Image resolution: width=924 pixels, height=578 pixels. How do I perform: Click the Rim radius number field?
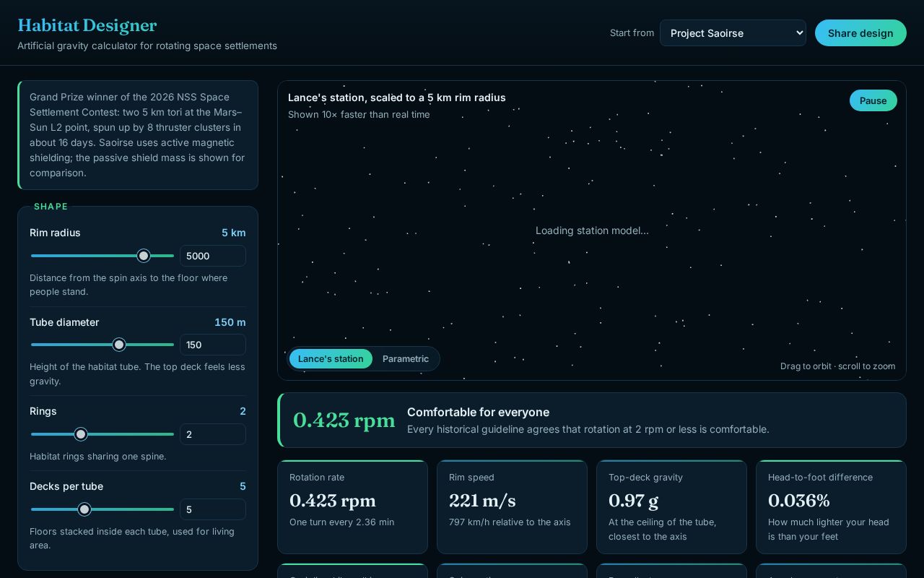pos(213,256)
